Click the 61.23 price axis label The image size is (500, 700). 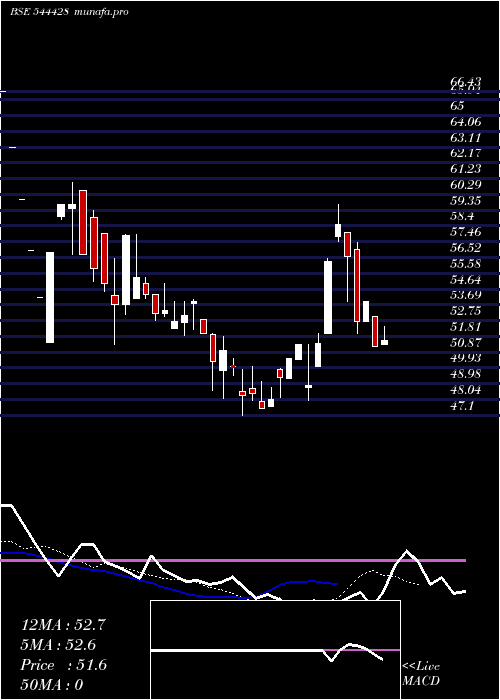(466, 169)
